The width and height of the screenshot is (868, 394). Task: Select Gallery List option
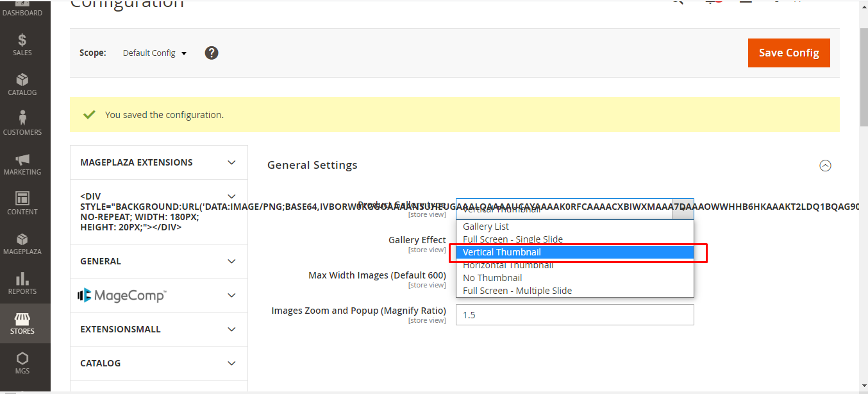click(574, 227)
